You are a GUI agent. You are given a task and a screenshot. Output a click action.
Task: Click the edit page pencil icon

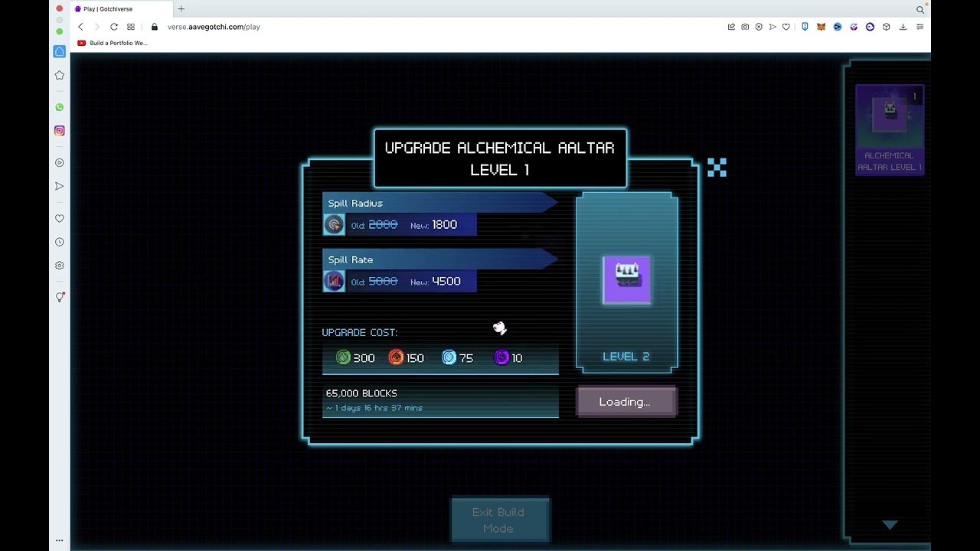coord(731,27)
